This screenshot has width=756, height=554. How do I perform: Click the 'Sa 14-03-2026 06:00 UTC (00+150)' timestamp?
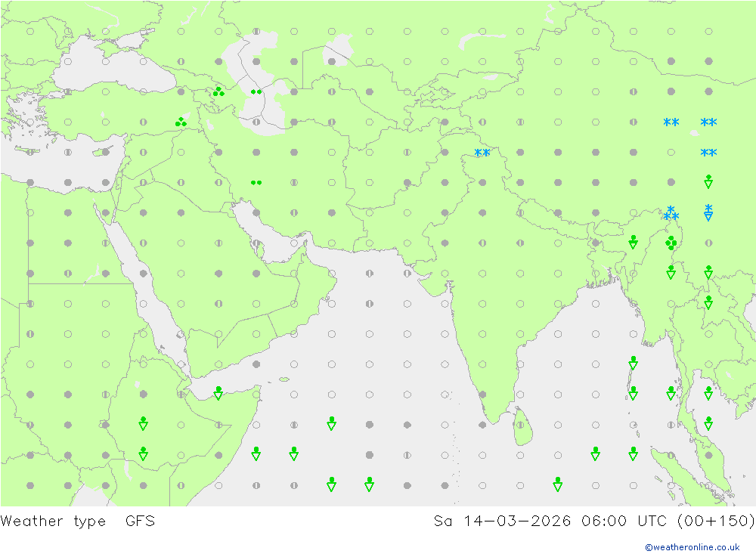point(594,522)
